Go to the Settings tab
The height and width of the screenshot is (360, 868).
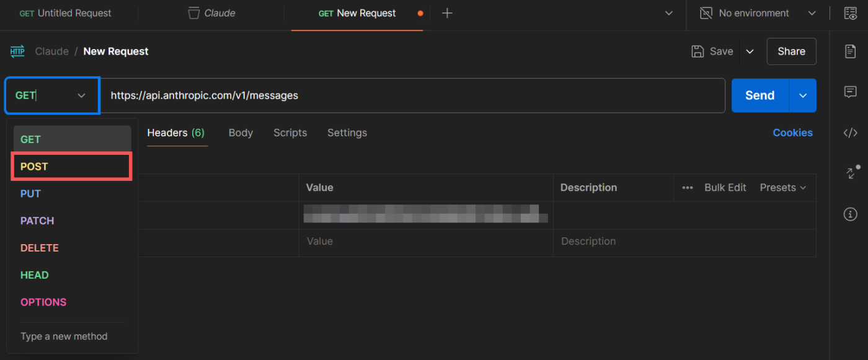tap(347, 133)
